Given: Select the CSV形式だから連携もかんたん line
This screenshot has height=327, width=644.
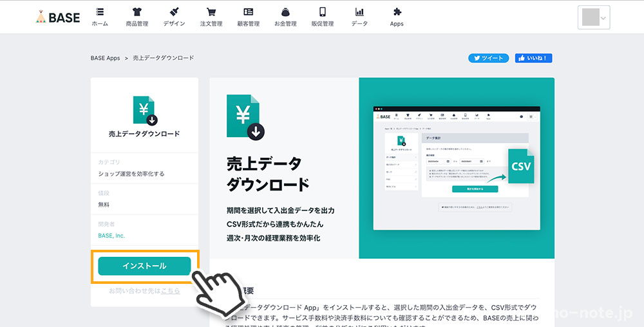Looking at the screenshot, I should point(275,225).
